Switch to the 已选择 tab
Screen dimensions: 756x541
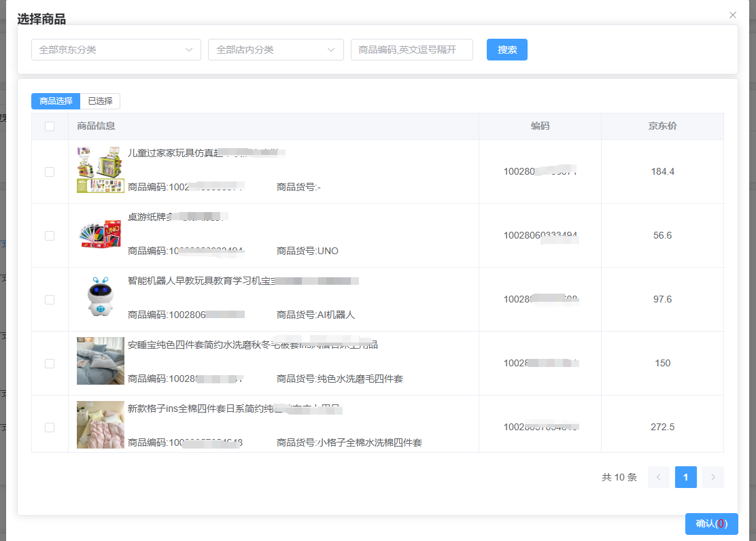[100, 101]
